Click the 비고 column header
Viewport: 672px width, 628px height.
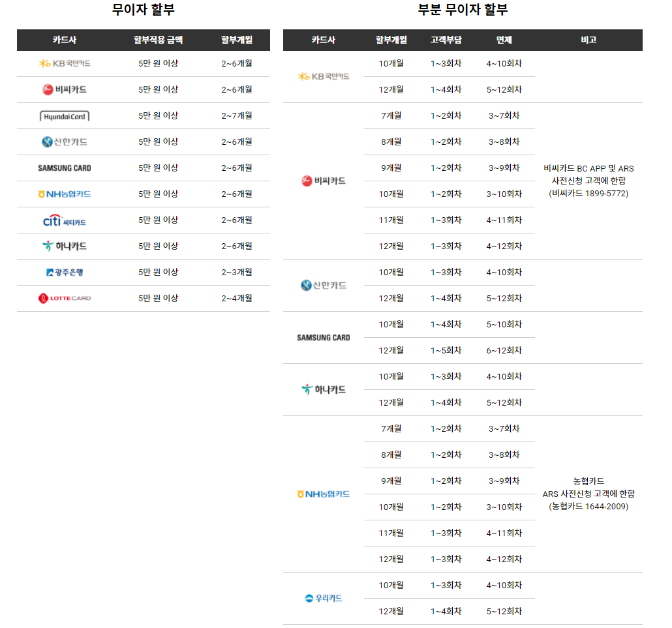589,40
